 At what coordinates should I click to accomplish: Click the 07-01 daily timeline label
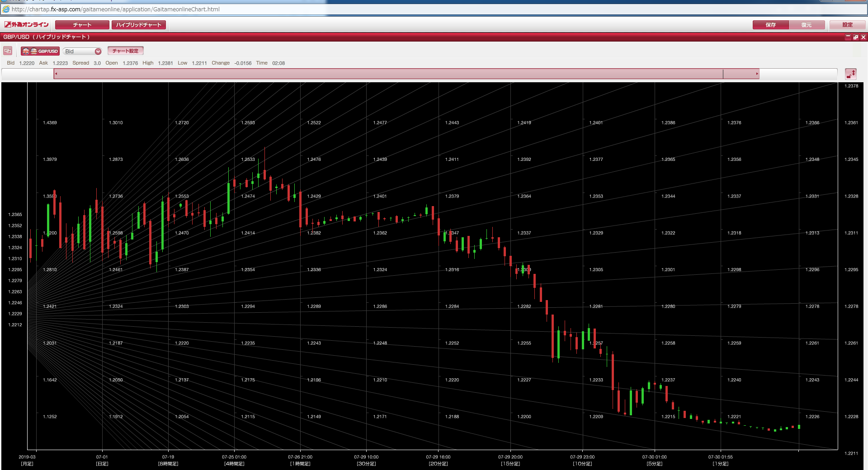pyautogui.click(x=102, y=460)
